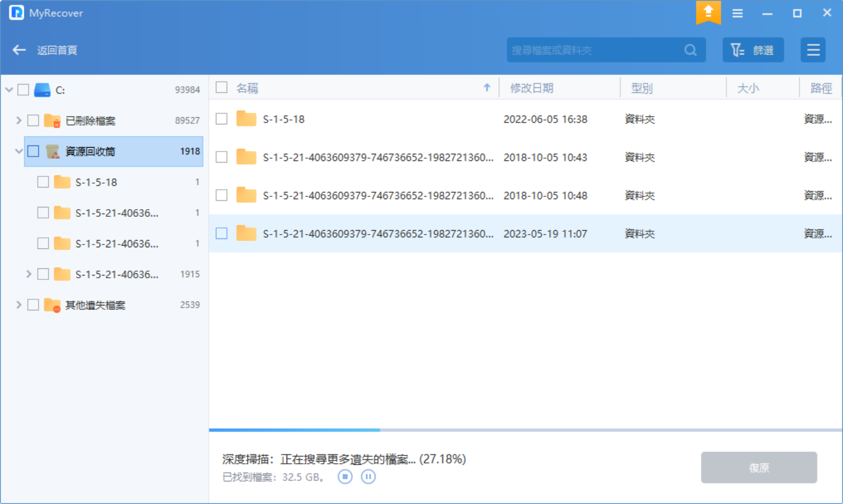Check the 2023-05-19 11:07 row checkbox

(222, 233)
